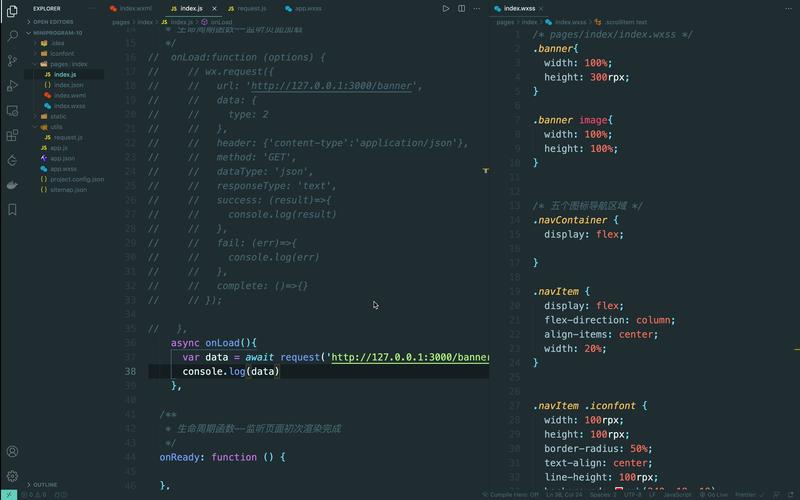The image size is (800, 500).
Task: Switch to the index.wxml tab
Action: (x=135, y=8)
